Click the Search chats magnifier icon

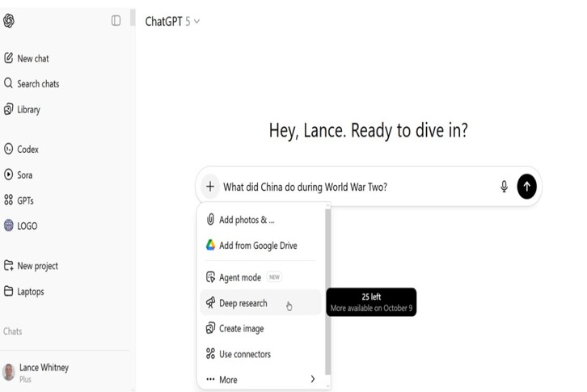click(x=8, y=83)
